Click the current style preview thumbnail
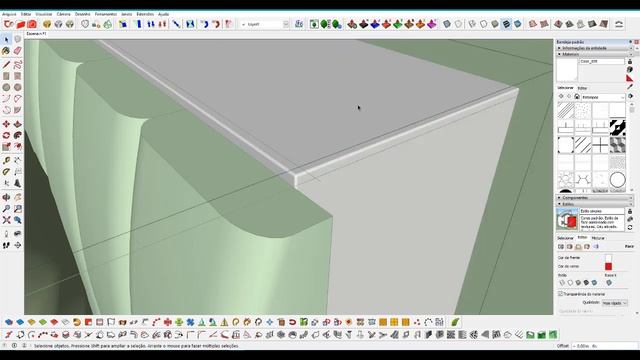Viewport: 640px width, 360px height. [567, 220]
